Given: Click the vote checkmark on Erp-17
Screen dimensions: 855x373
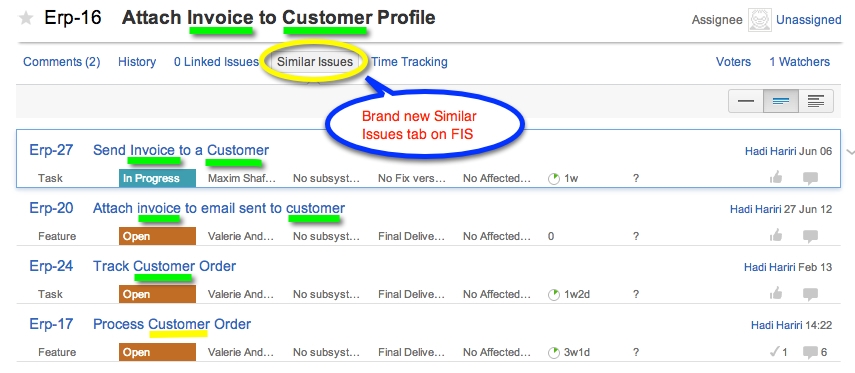Looking at the screenshot, I should coord(778,352).
